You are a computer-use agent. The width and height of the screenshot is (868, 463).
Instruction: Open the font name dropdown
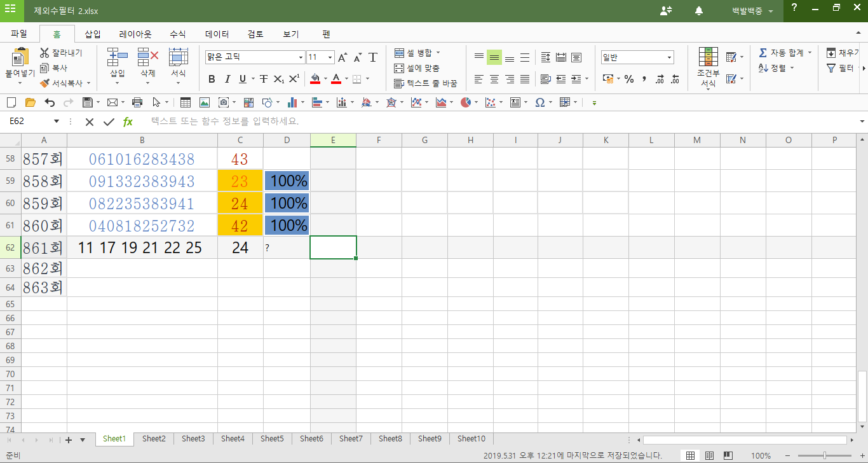tap(301, 58)
